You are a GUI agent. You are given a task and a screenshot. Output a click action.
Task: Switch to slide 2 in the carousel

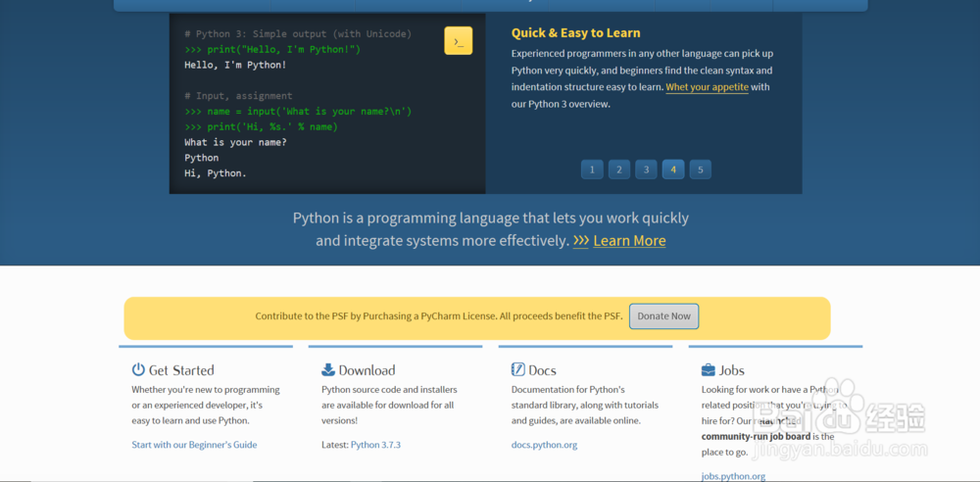(x=618, y=169)
